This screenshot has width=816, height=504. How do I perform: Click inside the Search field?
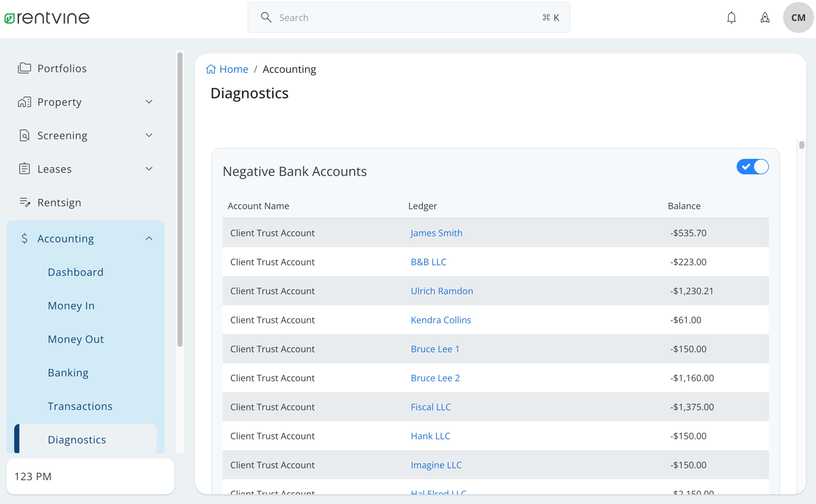coord(409,17)
